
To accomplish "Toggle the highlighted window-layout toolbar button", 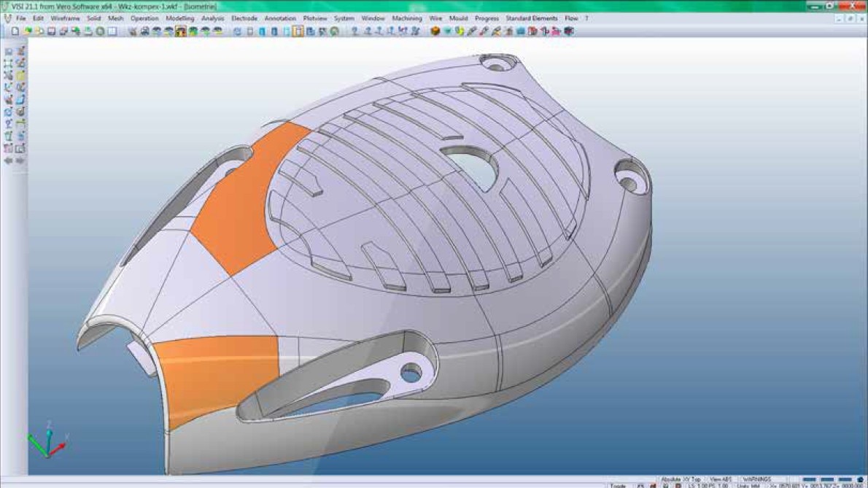I will coord(298,31).
